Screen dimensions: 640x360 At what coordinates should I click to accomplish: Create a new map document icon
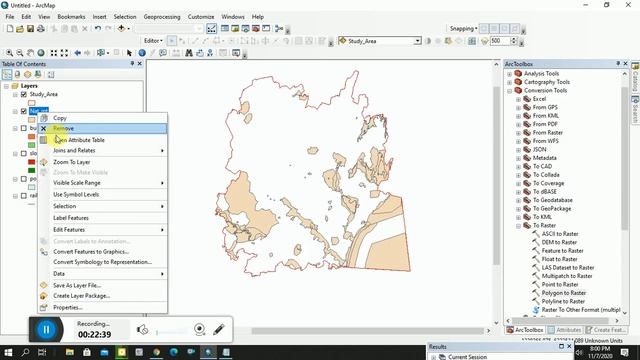10,29
